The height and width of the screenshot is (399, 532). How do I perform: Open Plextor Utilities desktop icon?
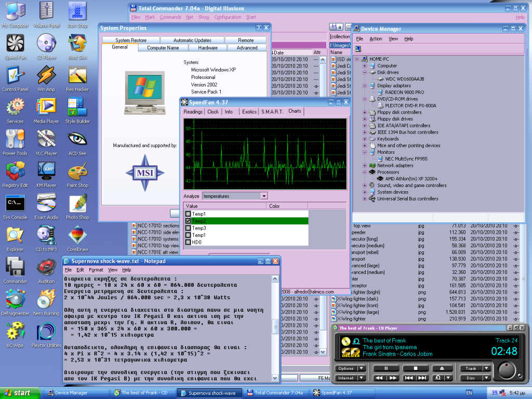coord(46,335)
